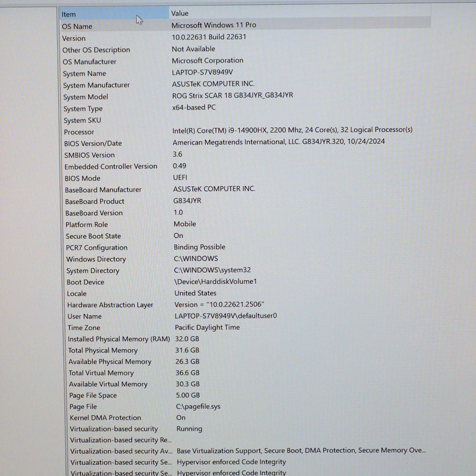The height and width of the screenshot is (476, 476).
Task: Click the Microsoft Corporation value
Action: (x=208, y=61)
